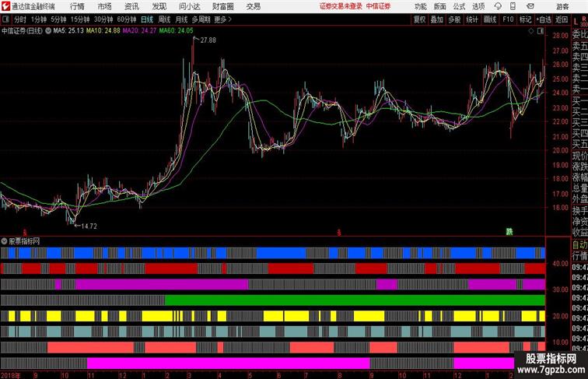Select the 月线 monthly period
The image size is (588, 379).
181,19
